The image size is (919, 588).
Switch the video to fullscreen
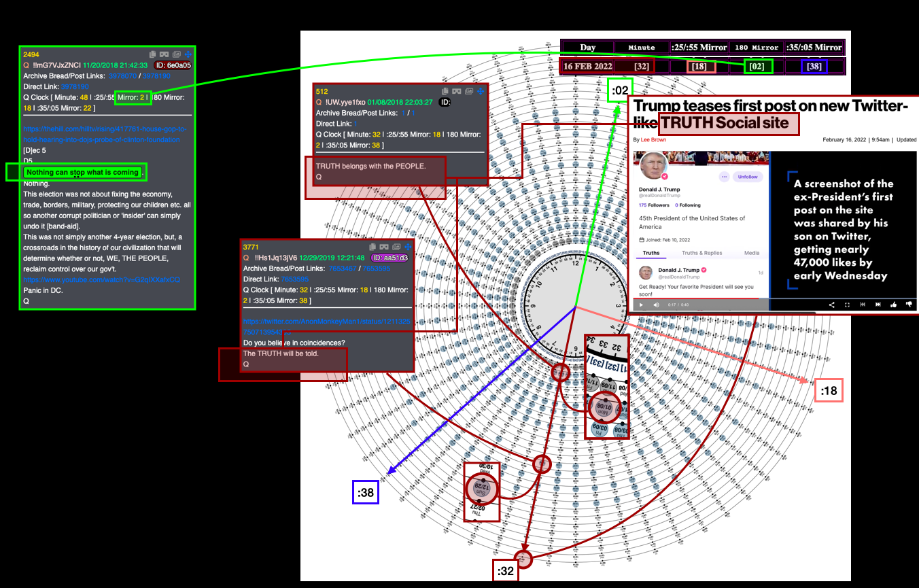[847, 305]
